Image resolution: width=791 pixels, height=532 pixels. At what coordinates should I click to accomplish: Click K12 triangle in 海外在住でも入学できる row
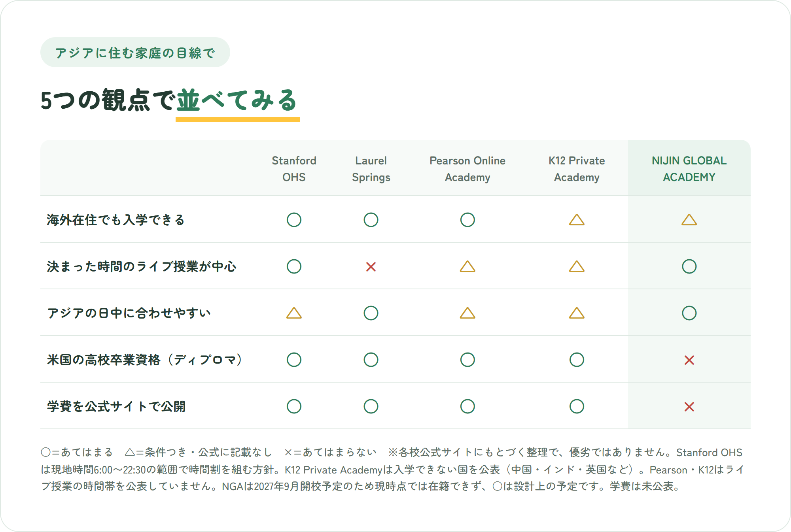(577, 220)
